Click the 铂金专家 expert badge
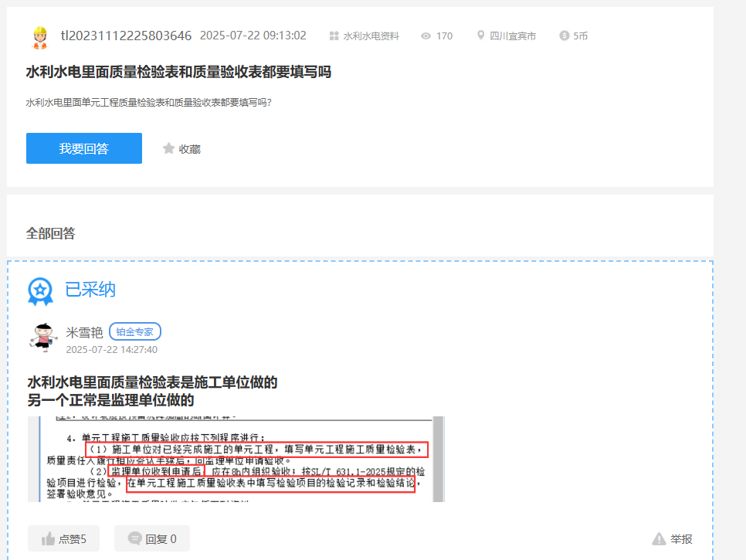 click(x=135, y=332)
